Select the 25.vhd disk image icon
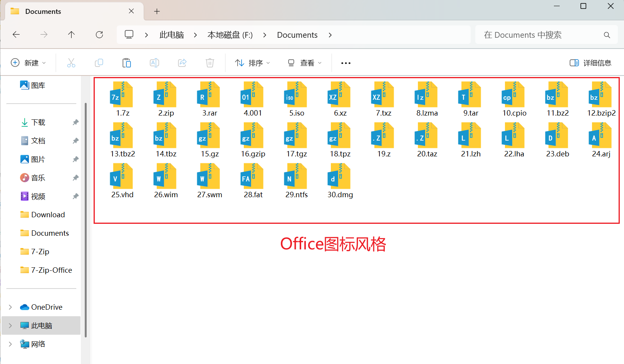 click(x=121, y=176)
